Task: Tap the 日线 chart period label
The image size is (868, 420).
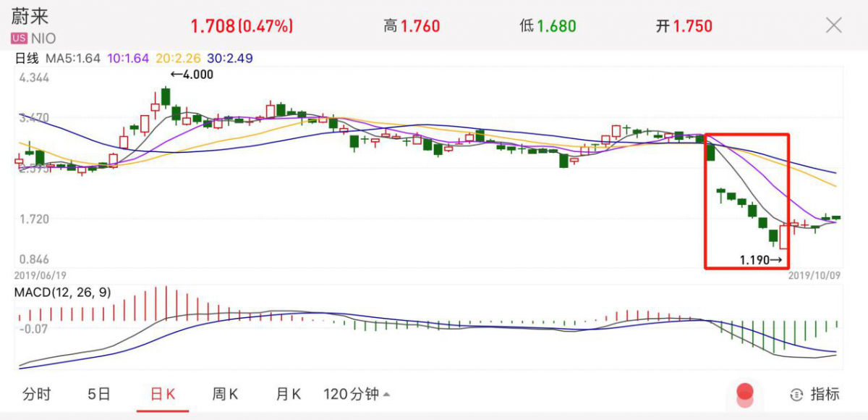Action: (27, 59)
